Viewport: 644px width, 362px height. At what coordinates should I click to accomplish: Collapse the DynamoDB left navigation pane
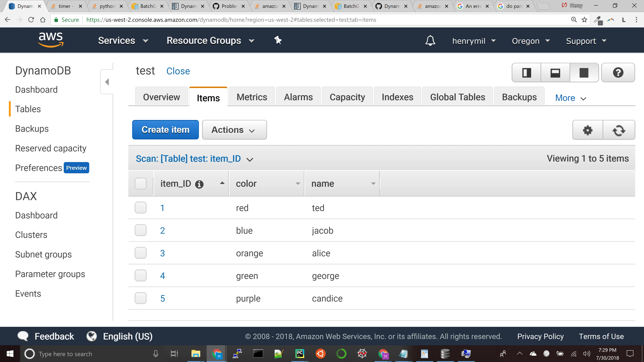(107, 82)
